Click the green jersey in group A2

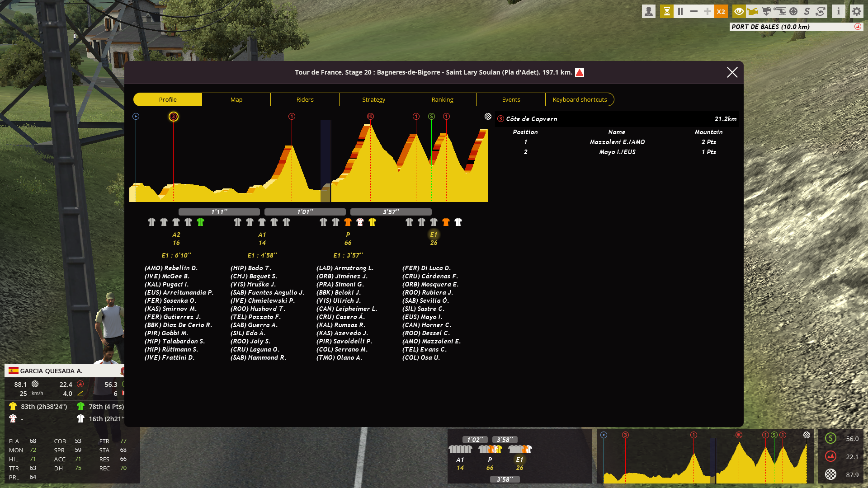point(200,222)
